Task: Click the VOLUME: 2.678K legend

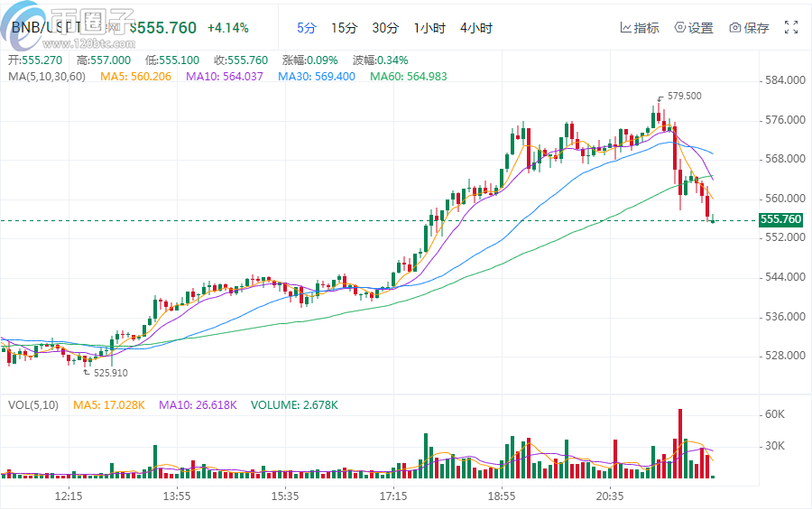Action: [294, 405]
